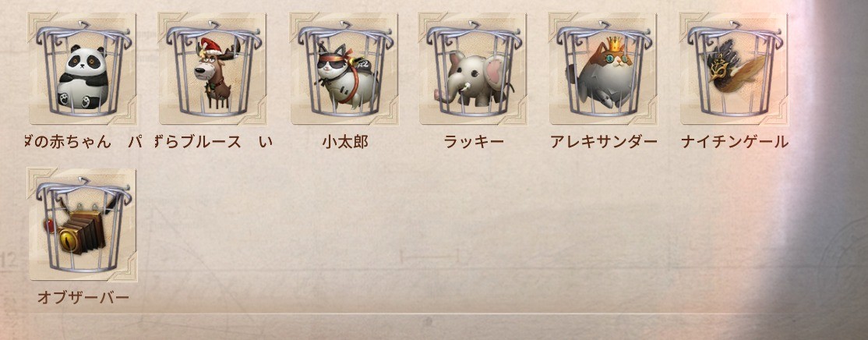The image size is (868, 340).
Task: Click the 小太郎 name label
Action: (x=345, y=142)
